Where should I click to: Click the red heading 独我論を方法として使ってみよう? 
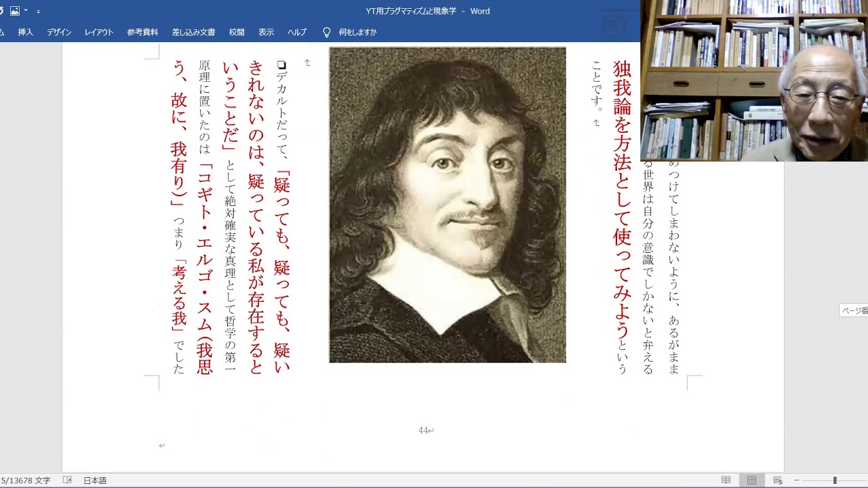pos(623,199)
